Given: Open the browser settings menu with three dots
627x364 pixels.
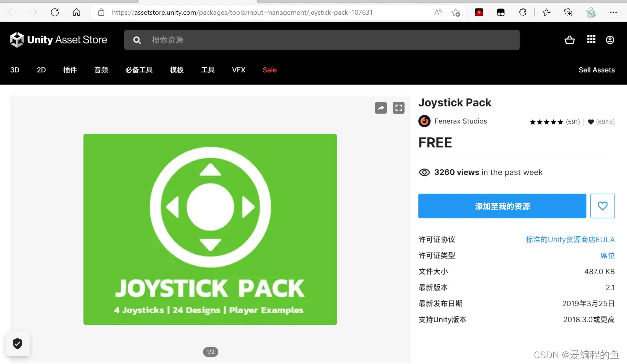Looking at the screenshot, I should tap(613, 12).
